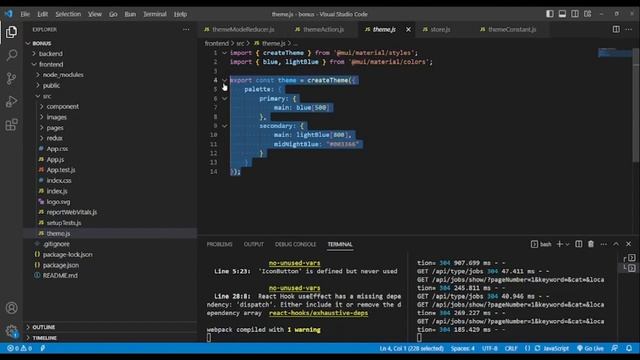Toggle secondary side bar layout icon
The width and height of the screenshot is (640, 360).
[x=575, y=14]
